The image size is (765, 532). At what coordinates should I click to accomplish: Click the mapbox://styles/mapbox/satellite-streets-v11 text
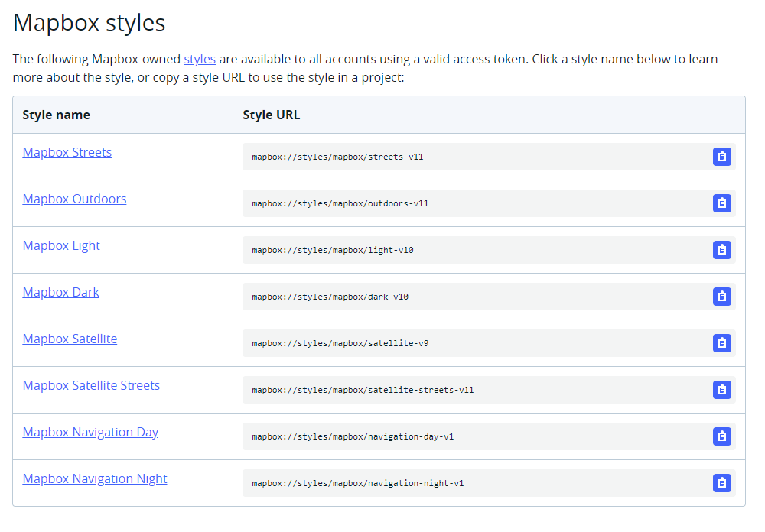(x=363, y=390)
